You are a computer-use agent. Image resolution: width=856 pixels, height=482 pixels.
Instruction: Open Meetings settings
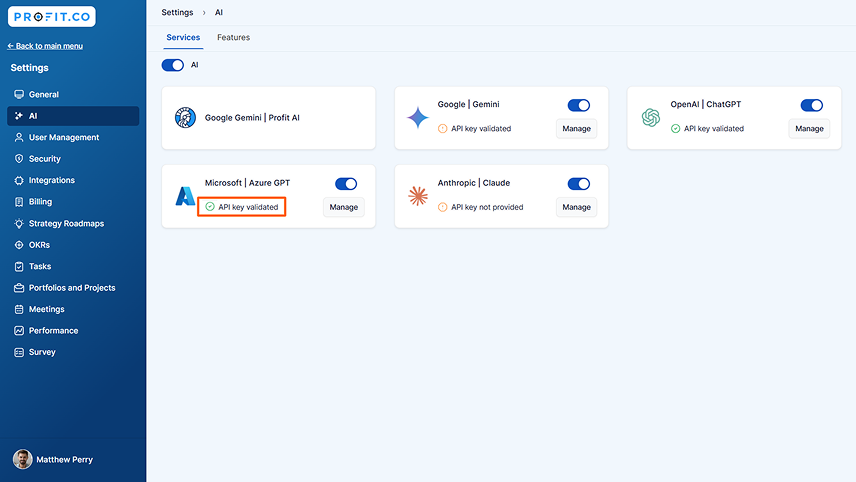point(73,310)
